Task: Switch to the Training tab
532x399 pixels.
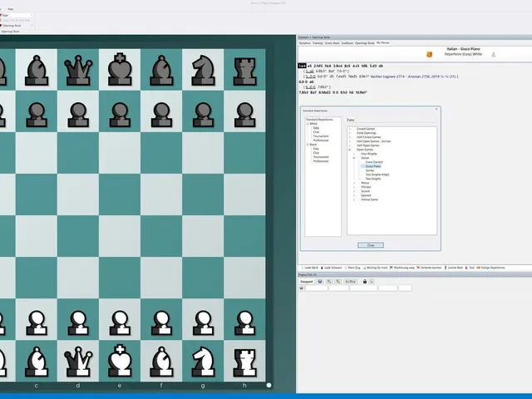Action: point(318,43)
